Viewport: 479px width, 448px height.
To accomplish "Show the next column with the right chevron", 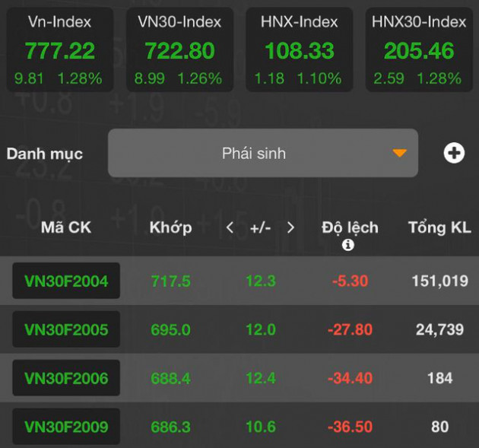I will coord(290,227).
